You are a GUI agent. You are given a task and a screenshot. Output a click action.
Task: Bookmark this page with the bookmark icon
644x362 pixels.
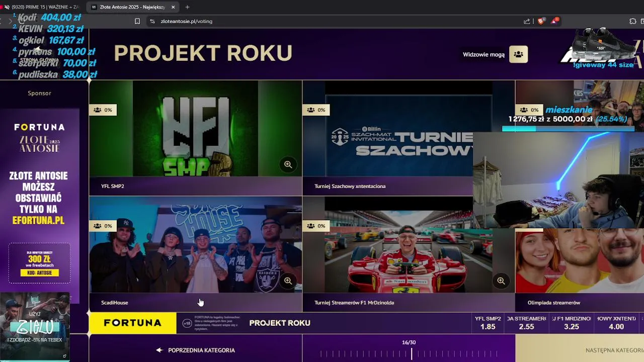coord(137,21)
